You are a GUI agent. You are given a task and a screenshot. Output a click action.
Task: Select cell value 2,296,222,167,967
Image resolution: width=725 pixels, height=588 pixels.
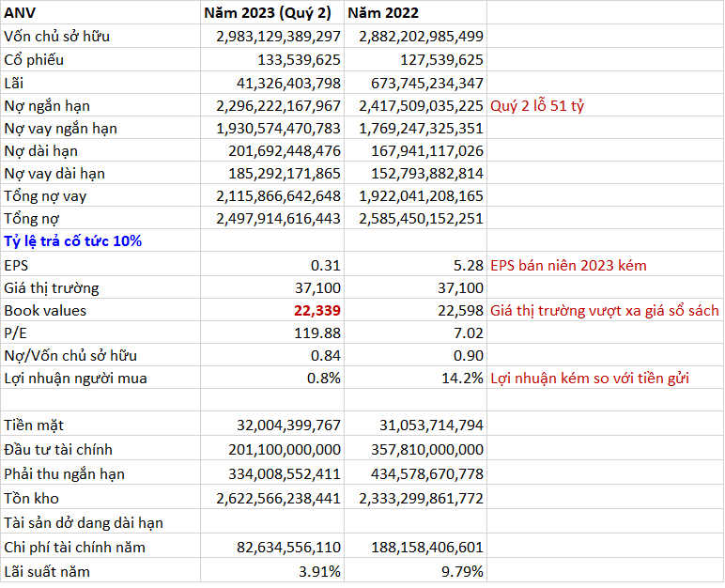(x=278, y=106)
